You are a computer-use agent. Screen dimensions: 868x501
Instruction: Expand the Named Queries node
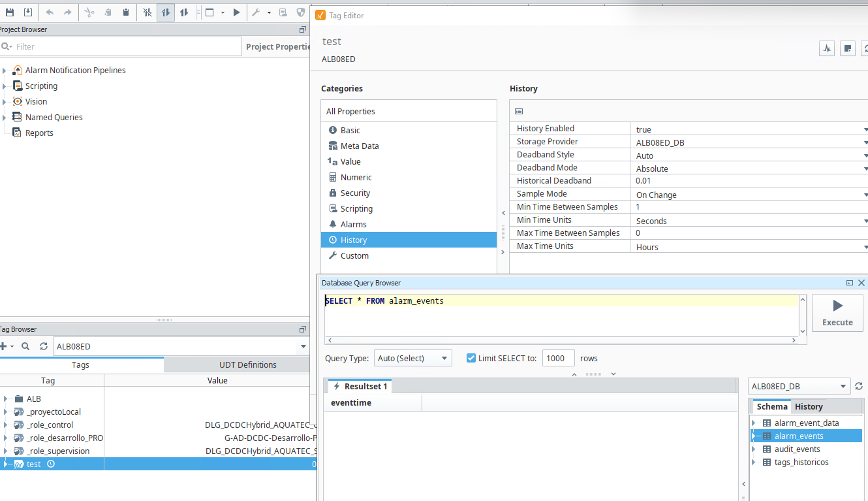point(4,118)
